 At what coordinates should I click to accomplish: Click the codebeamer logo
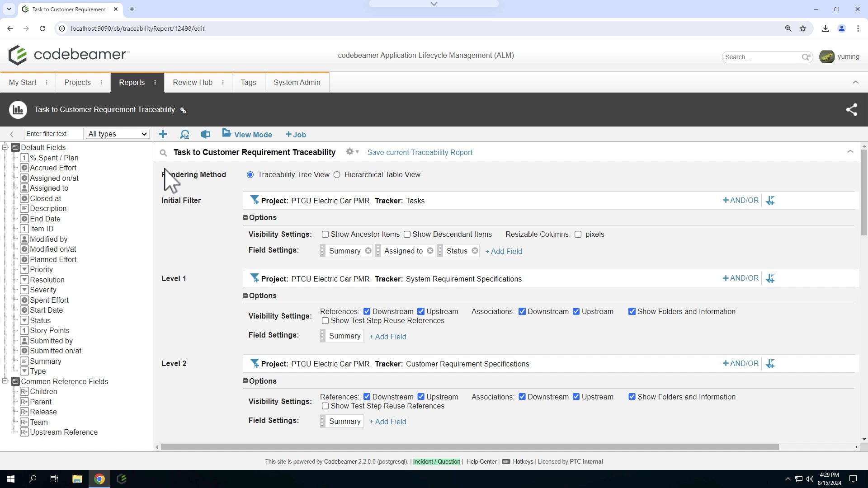click(69, 55)
